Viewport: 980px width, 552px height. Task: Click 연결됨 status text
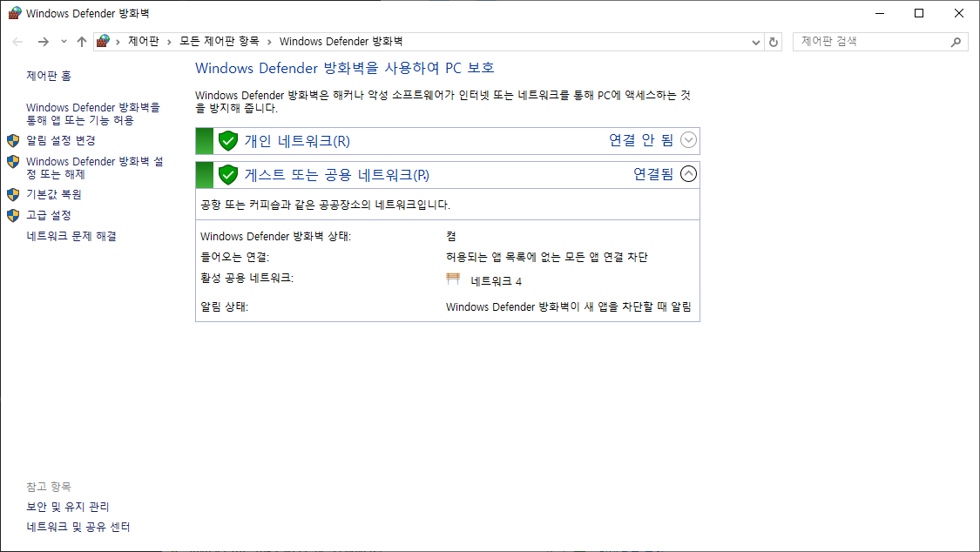(x=653, y=173)
